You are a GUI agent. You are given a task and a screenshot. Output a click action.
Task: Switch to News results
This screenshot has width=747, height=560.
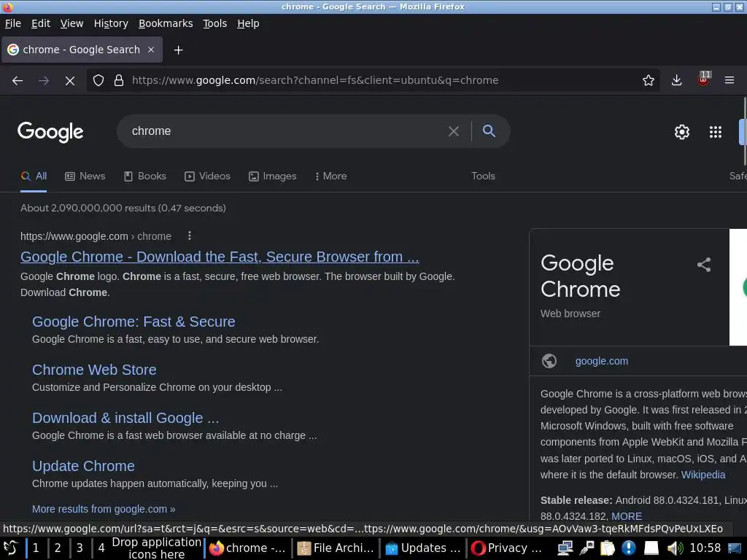[x=85, y=176]
